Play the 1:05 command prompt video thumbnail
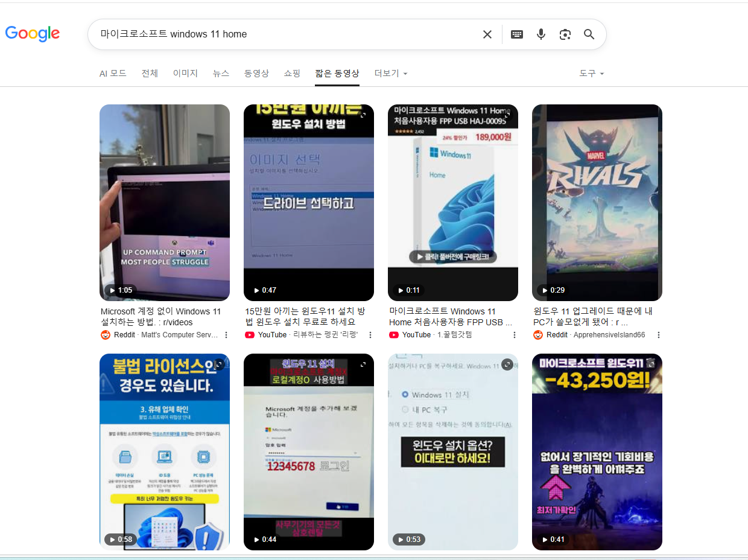Image resolution: width=748 pixels, height=560 pixels. coord(165,203)
